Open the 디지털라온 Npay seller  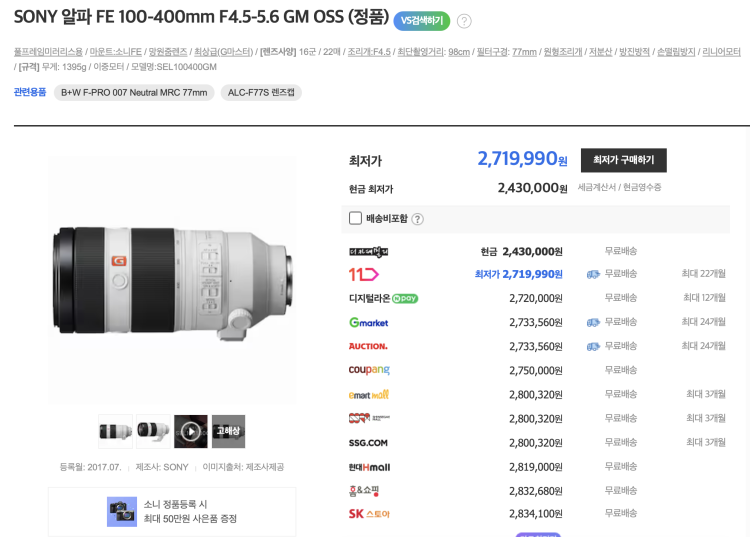[x=383, y=298]
